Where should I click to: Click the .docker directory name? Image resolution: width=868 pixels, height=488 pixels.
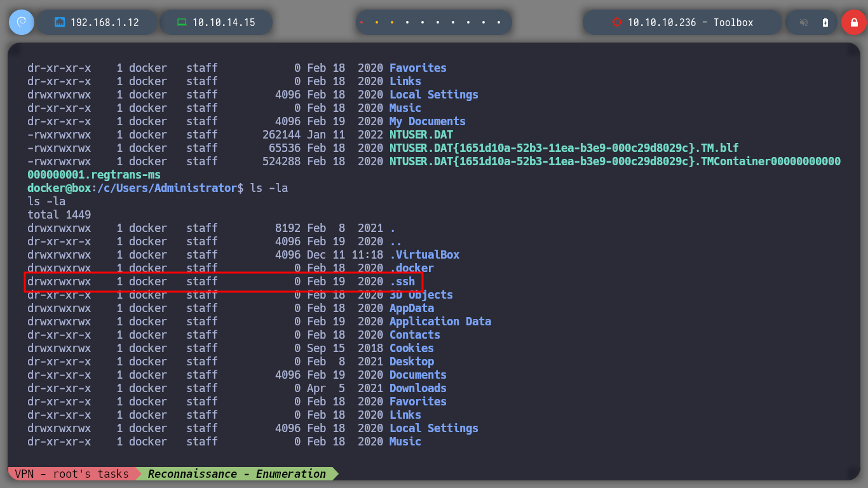click(x=412, y=268)
